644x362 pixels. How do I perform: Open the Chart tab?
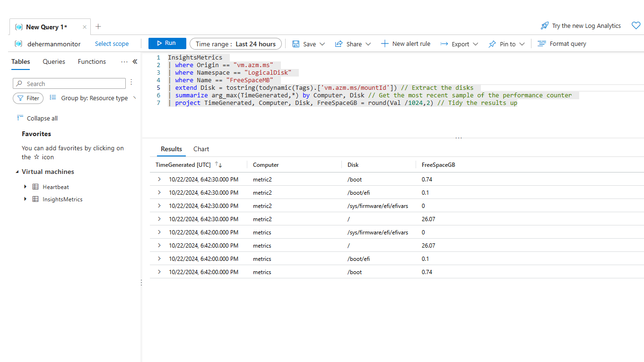coord(201,149)
